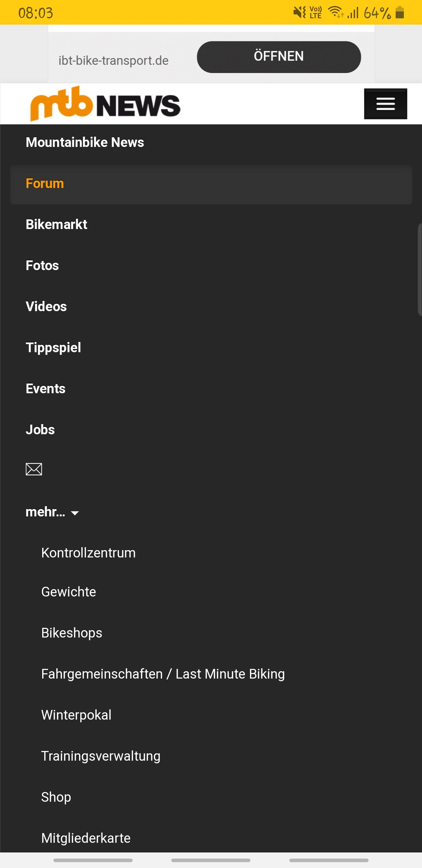Open Gewichte submenu entry
The image size is (422, 868).
pos(69,592)
